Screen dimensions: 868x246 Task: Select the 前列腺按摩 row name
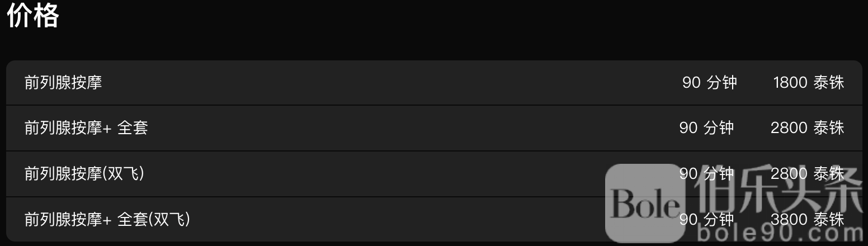63,83
